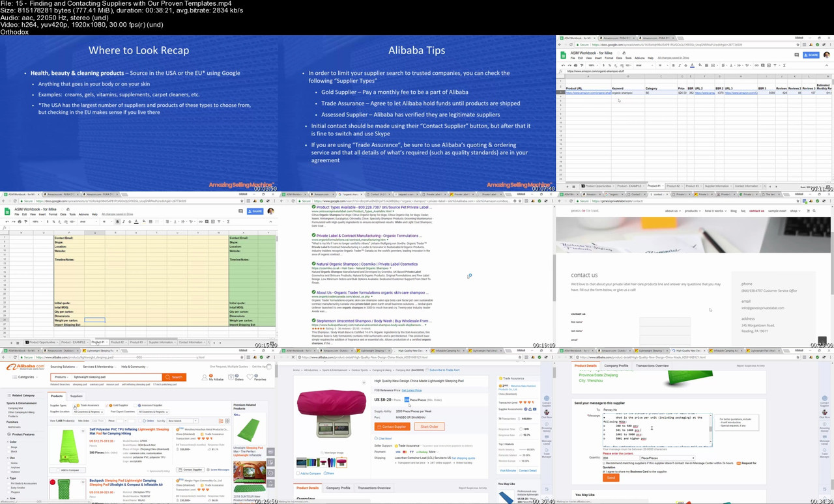
Task: Click Undo in the 00:11:30 spreadsheet toolbar
Action: pyautogui.click(x=564, y=65)
